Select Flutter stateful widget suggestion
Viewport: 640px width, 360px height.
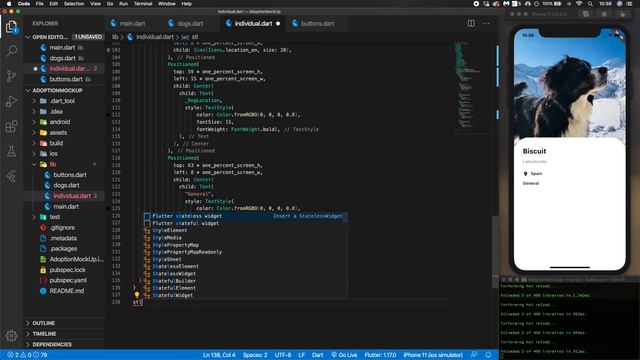pos(245,223)
